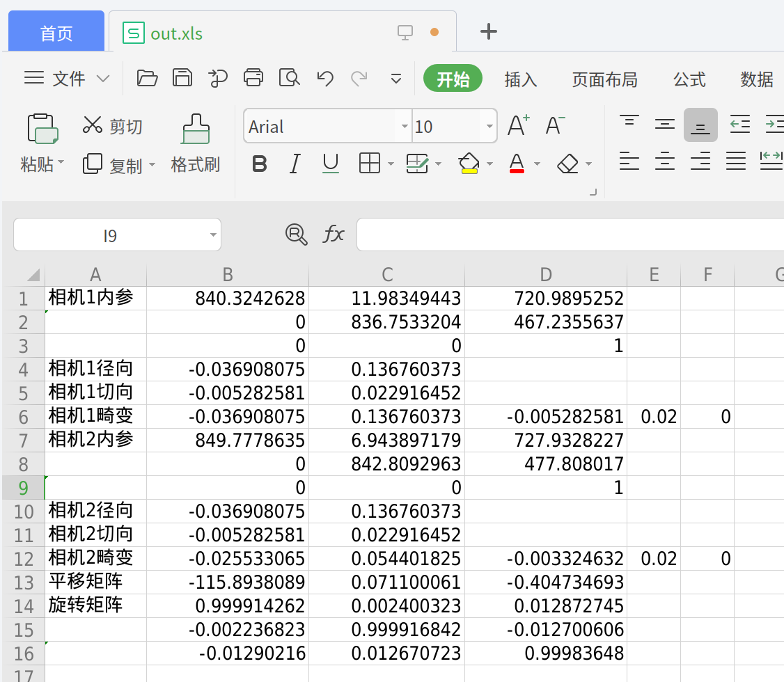Apply bold formatting
This screenshot has width=784, height=682.
(x=259, y=164)
